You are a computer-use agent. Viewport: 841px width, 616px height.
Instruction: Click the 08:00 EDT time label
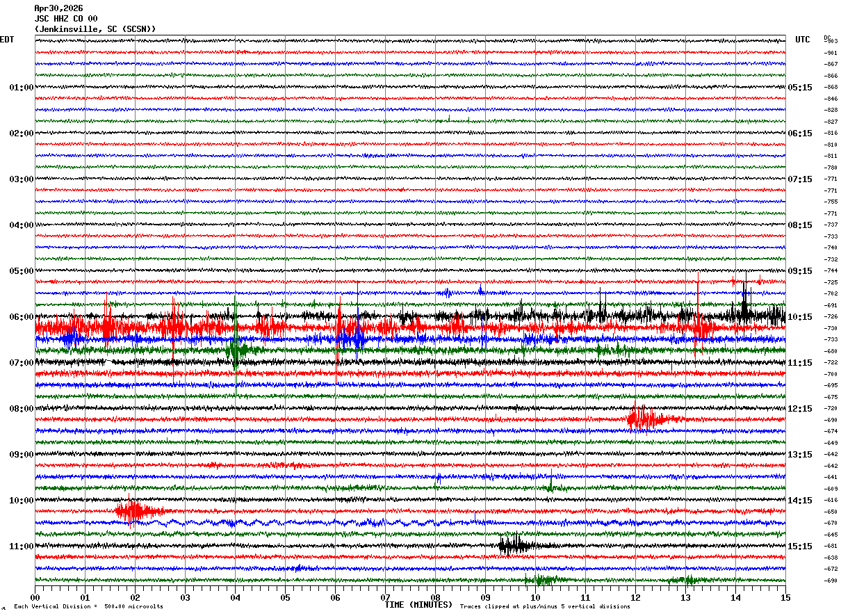(x=22, y=409)
